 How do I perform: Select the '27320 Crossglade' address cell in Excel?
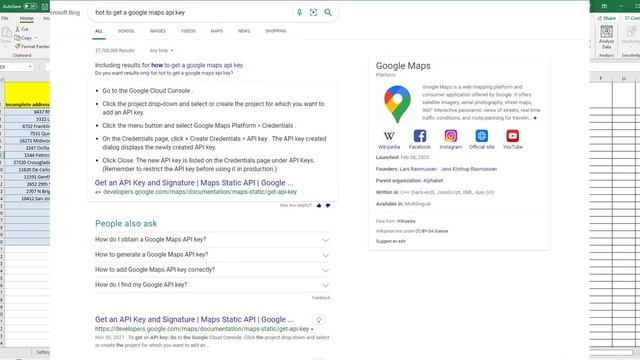pos(27,162)
